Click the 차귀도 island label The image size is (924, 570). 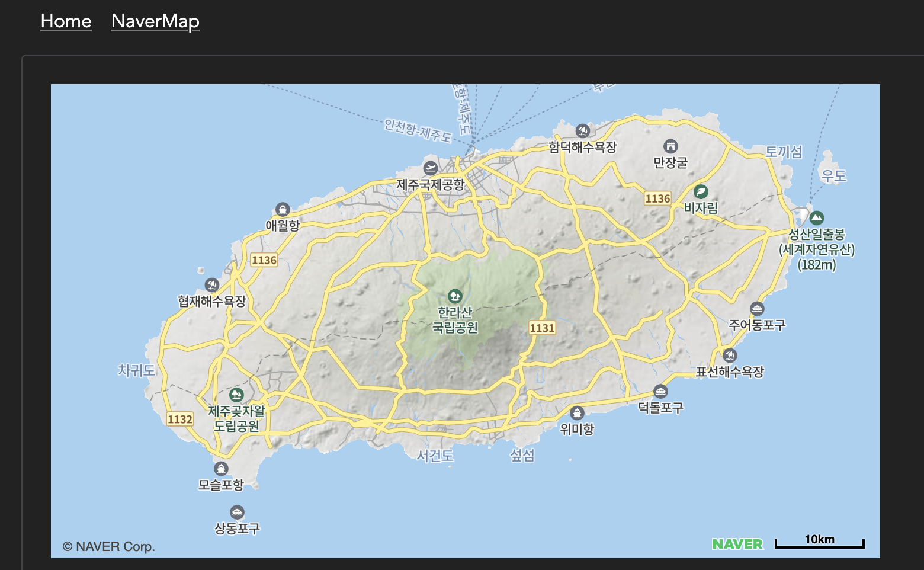coord(137,370)
